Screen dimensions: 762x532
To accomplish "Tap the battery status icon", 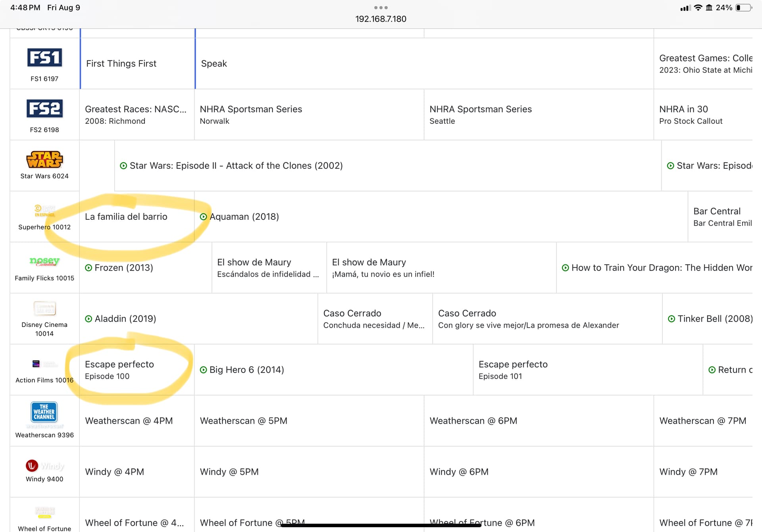I will point(743,8).
